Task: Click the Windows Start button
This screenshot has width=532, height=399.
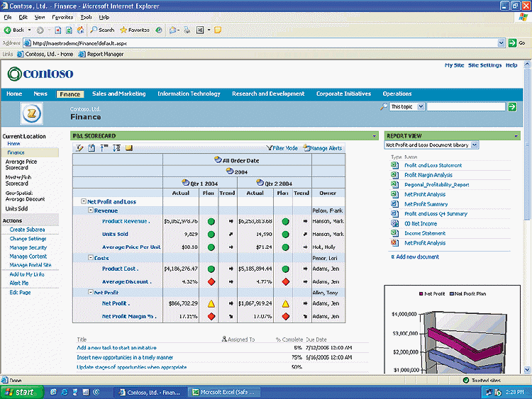Action: point(22,392)
